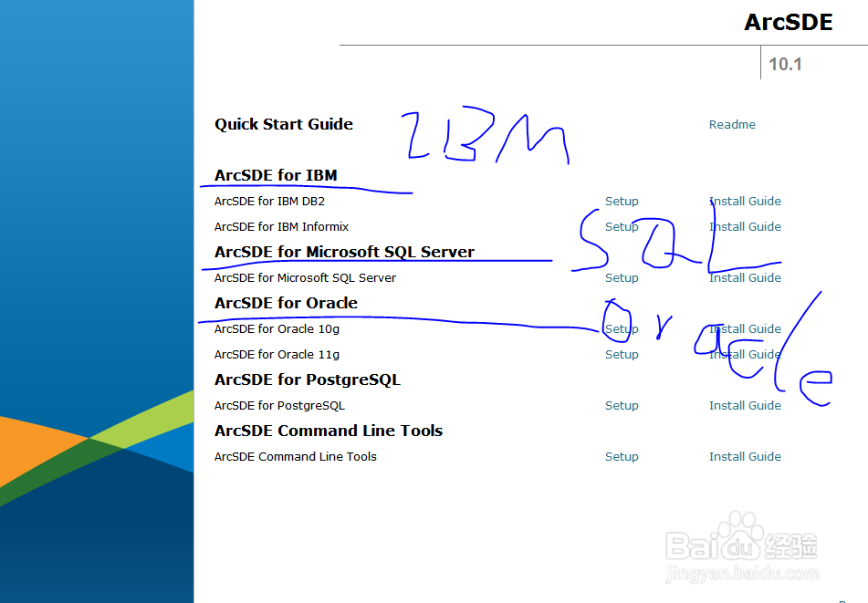
Task: Start Setup for Microsoft SQL Server
Action: coord(622,277)
